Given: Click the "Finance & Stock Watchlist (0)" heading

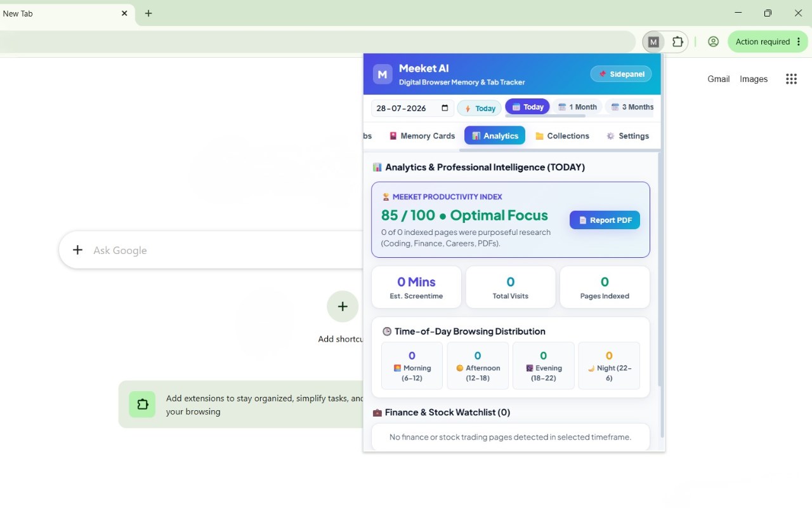Looking at the screenshot, I should tap(448, 412).
